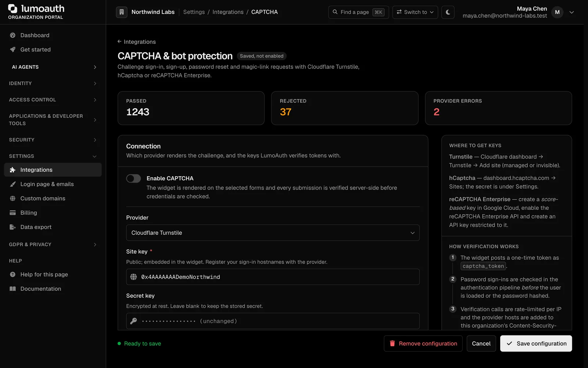This screenshot has height=368, width=588.
Task: Toggle the Enable CAPTCHA switch
Action: tap(133, 178)
